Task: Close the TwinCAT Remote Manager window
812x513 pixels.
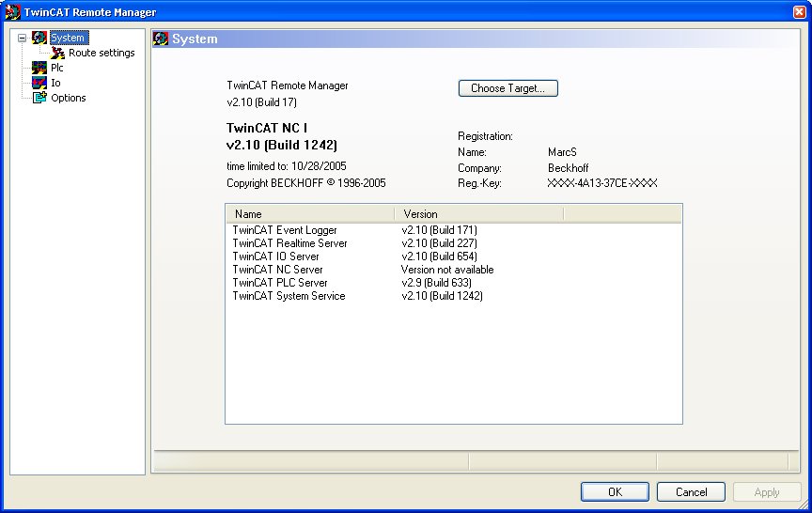Action: tap(799, 12)
